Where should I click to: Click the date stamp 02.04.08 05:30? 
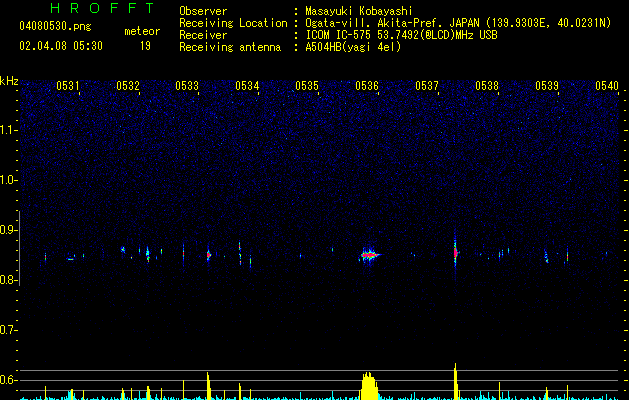[x=61, y=46]
